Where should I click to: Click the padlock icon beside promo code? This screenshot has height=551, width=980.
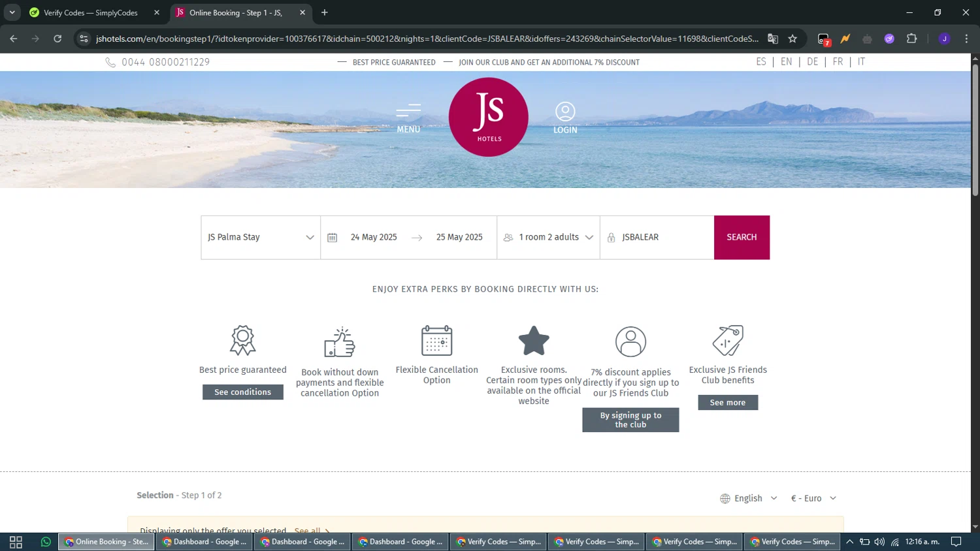point(612,238)
